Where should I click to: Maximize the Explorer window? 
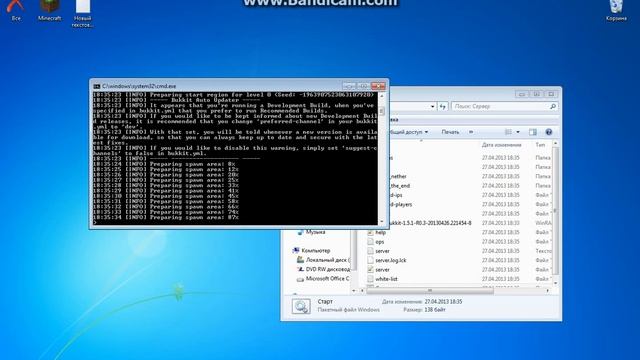coord(537,94)
